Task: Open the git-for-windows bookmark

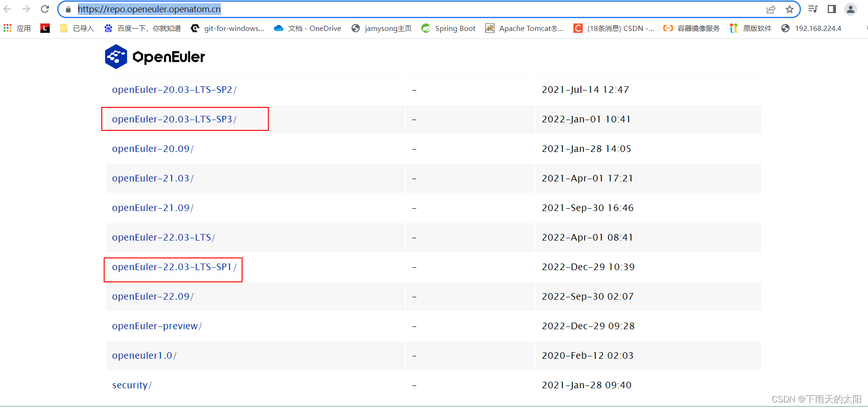Action: coord(228,28)
